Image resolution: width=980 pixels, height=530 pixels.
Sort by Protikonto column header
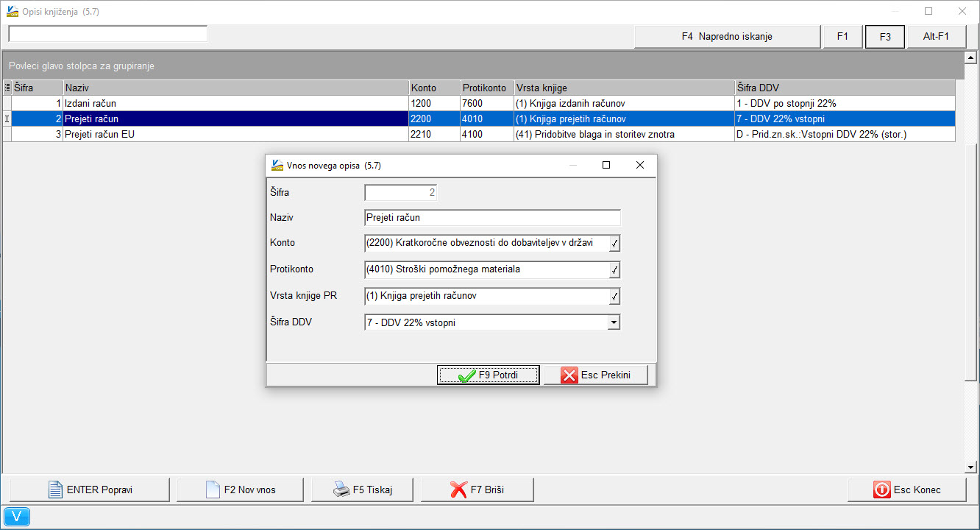click(x=487, y=88)
